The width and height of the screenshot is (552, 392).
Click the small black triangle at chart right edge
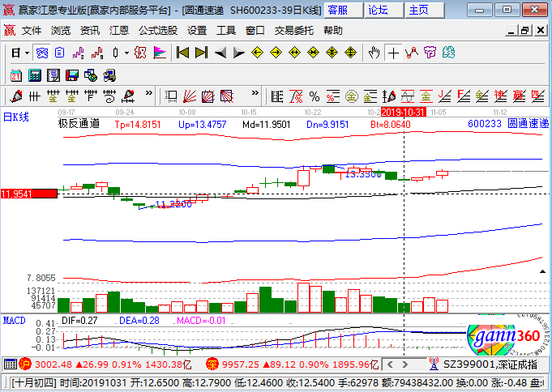tap(542, 271)
